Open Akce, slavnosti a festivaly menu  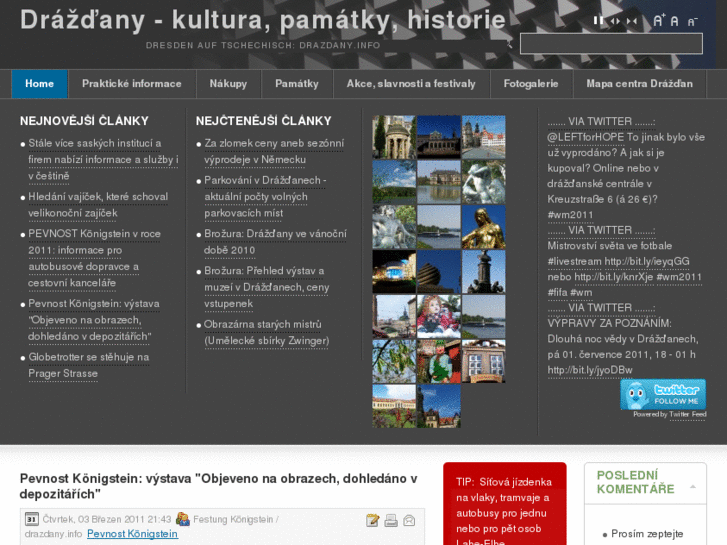click(x=411, y=84)
